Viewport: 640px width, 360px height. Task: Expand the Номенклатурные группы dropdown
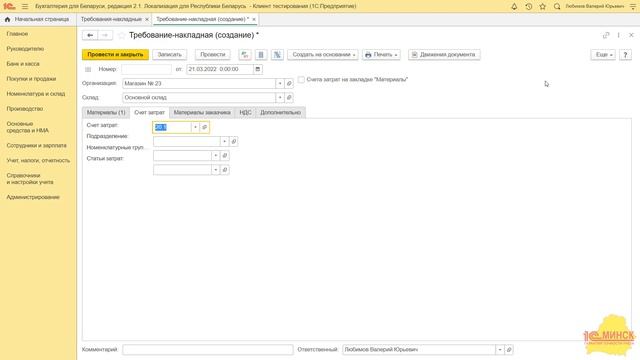(216, 156)
